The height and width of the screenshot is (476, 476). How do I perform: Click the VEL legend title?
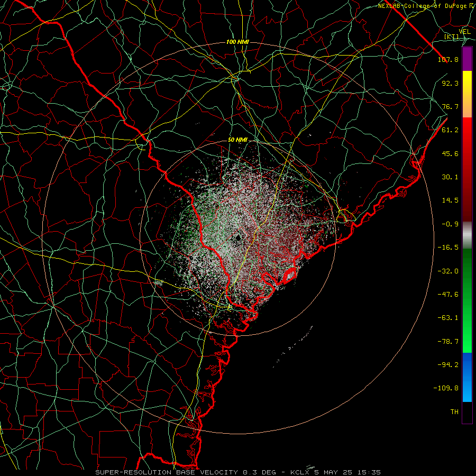pos(465,32)
